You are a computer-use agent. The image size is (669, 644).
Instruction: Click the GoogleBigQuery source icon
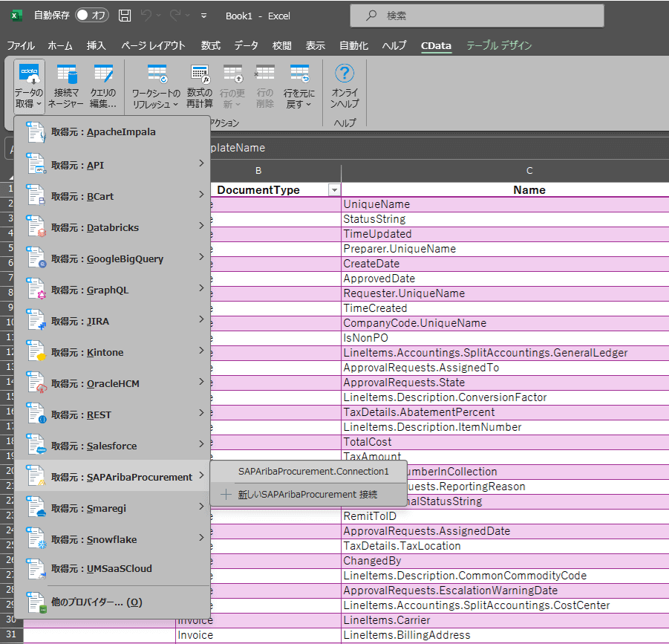coord(36,258)
